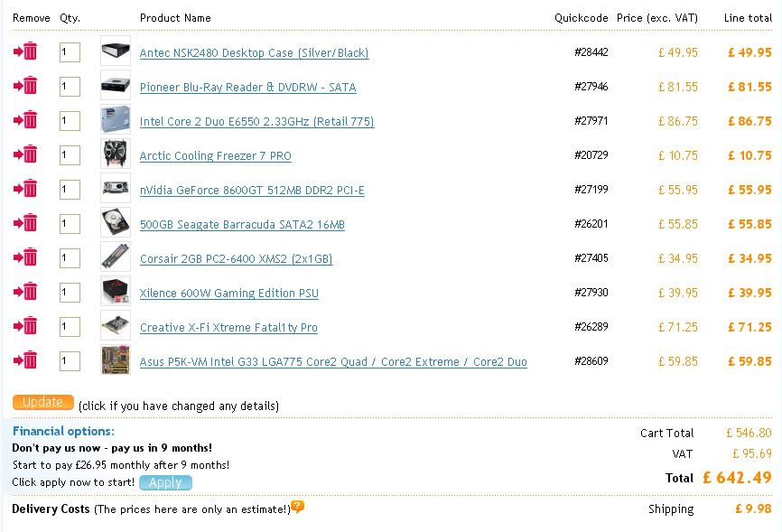Select the Cart Total value £546.80
This screenshot has width=782, height=532.
(749, 433)
